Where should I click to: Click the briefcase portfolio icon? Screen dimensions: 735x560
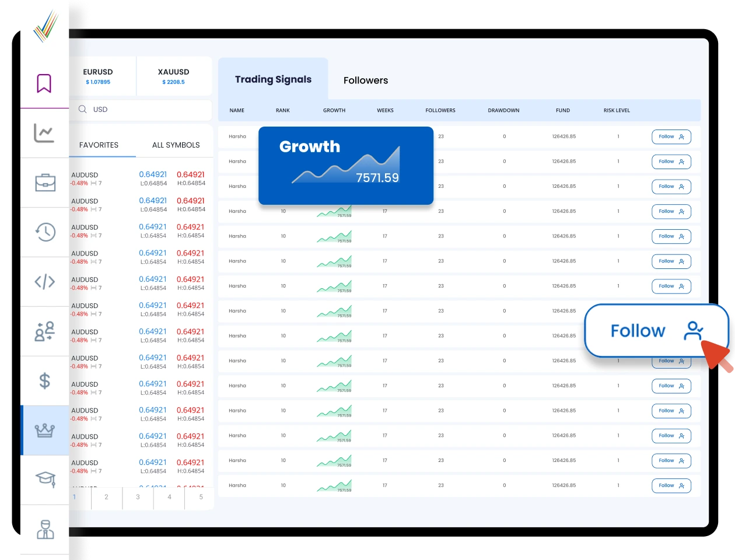point(44,183)
